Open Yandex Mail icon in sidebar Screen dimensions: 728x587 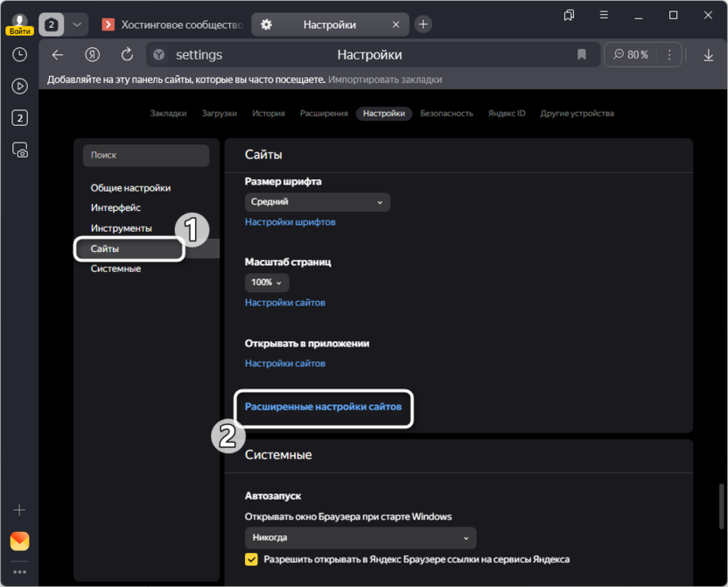[19, 541]
